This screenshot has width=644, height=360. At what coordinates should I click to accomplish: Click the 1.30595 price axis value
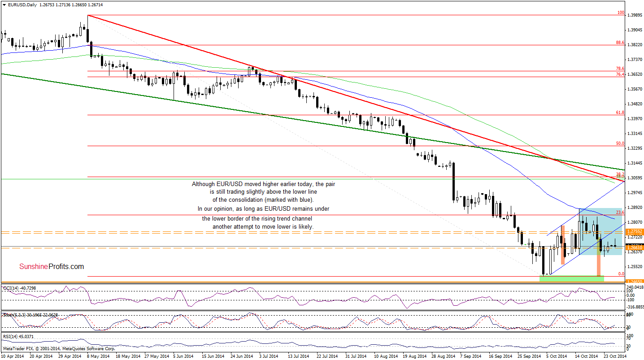pos(635,178)
